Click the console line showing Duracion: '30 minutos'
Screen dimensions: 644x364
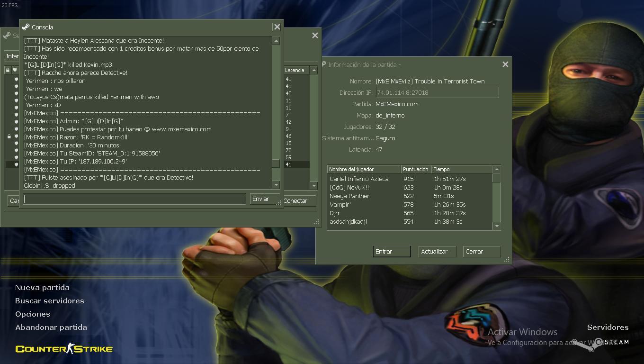click(x=72, y=145)
